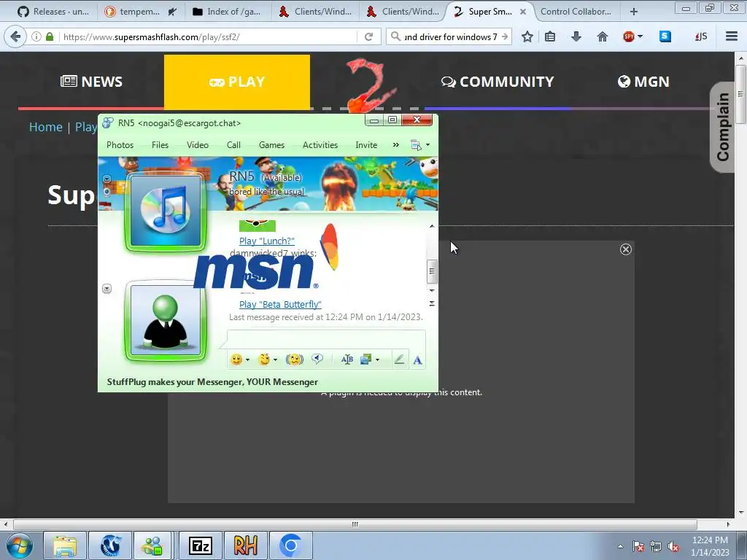Open Files in Messenger toolbar
Image resolution: width=747 pixels, height=560 pixels.
tap(160, 145)
